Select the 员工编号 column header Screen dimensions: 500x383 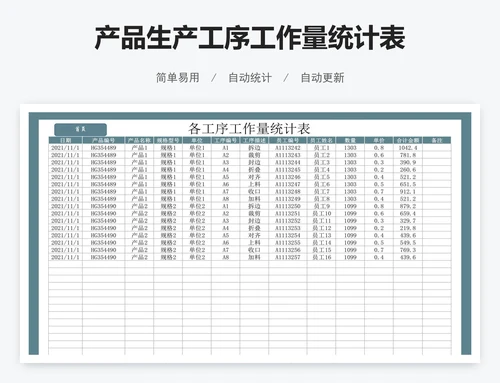click(288, 140)
